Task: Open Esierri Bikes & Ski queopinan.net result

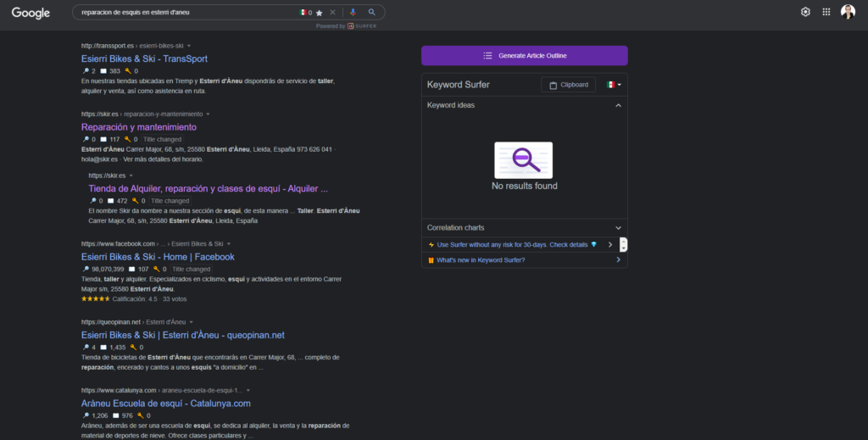Action: (183, 336)
